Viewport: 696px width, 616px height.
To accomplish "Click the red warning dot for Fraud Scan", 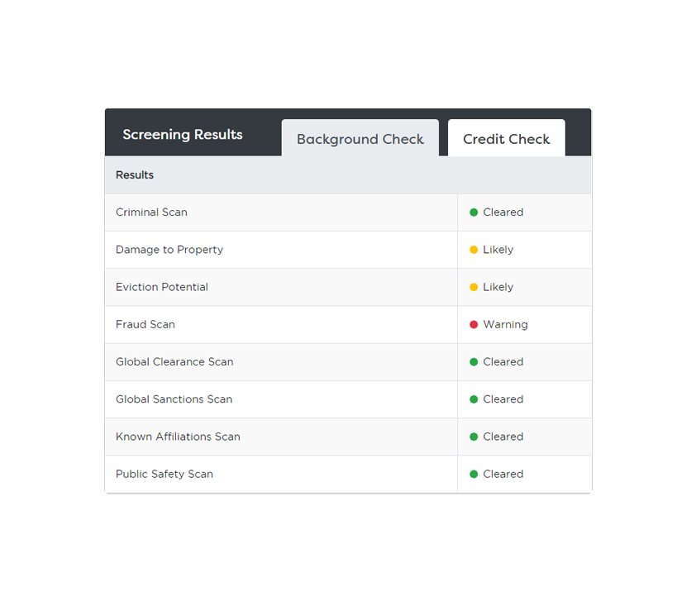I will (x=474, y=325).
